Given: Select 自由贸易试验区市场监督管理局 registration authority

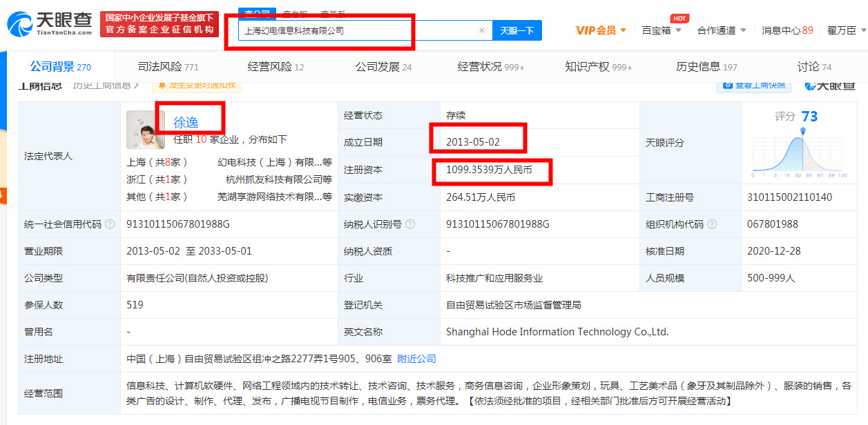Looking at the screenshot, I should pos(514,304).
